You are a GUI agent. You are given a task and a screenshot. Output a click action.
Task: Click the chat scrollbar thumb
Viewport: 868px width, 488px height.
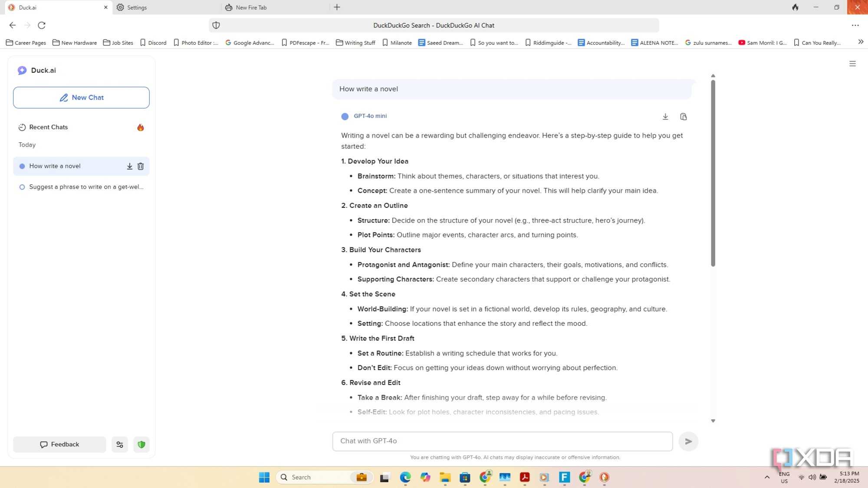713,173
